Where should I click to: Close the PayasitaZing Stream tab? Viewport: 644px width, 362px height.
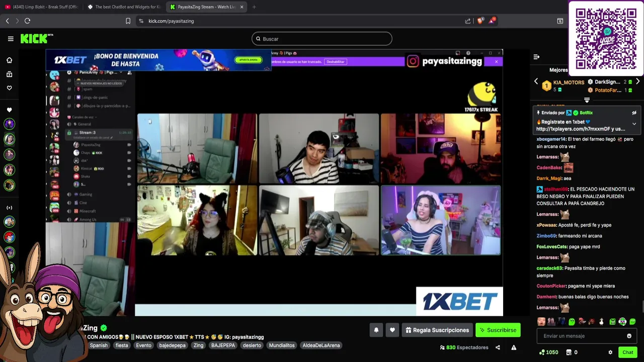point(242,7)
